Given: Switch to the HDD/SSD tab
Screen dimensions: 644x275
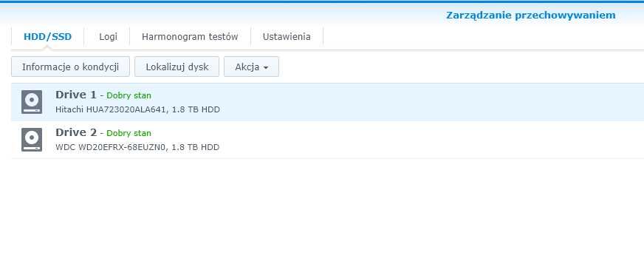Looking at the screenshot, I should point(48,36).
